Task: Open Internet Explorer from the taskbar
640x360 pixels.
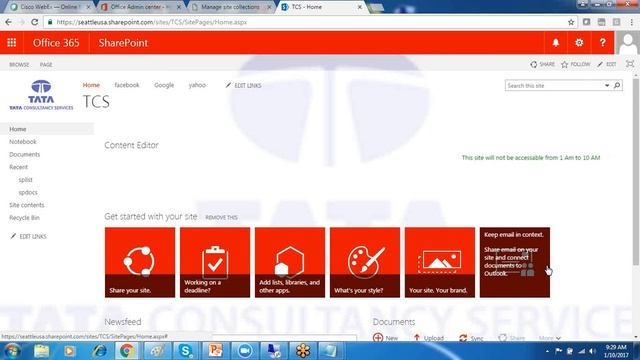Action: (x=99, y=351)
